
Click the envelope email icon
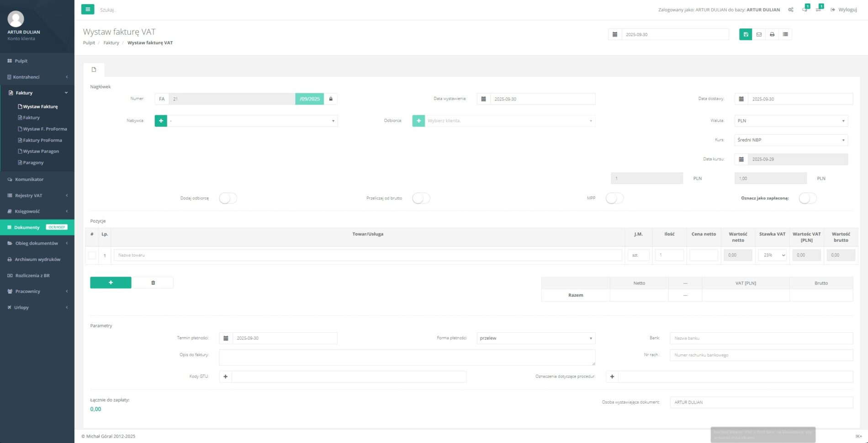click(759, 34)
